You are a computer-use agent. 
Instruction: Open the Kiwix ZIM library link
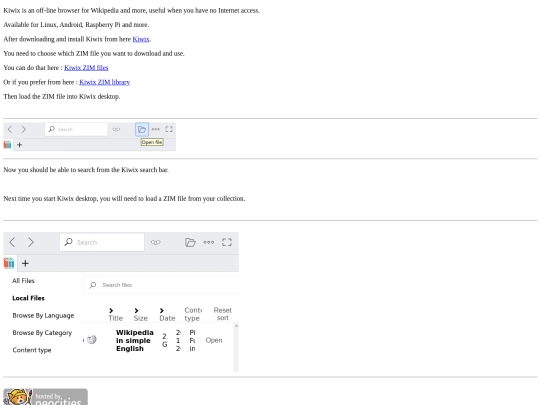tap(104, 82)
